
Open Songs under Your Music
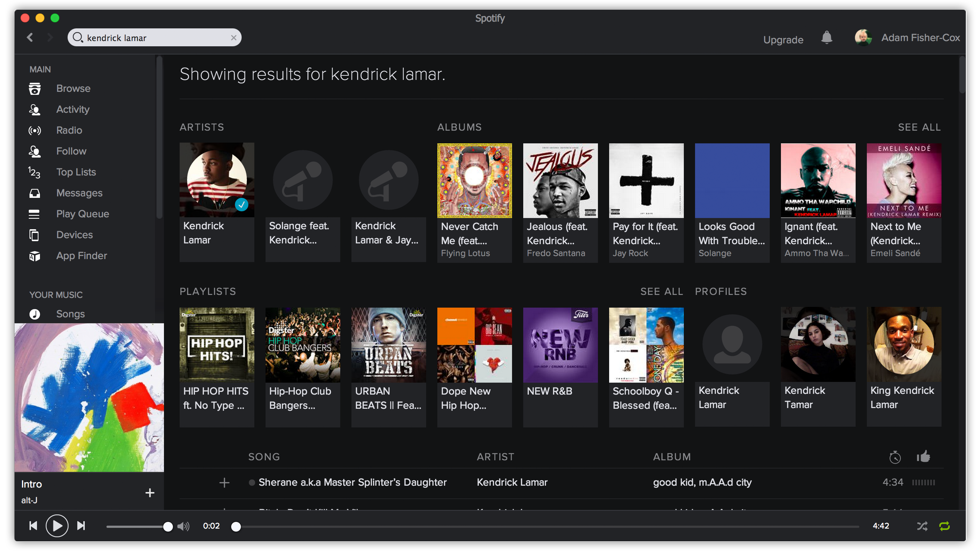click(x=71, y=314)
